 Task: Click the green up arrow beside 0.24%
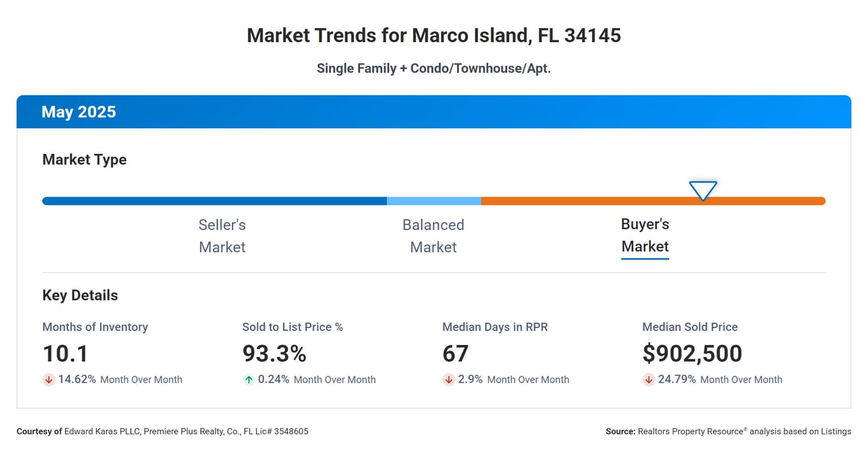pyautogui.click(x=249, y=380)
